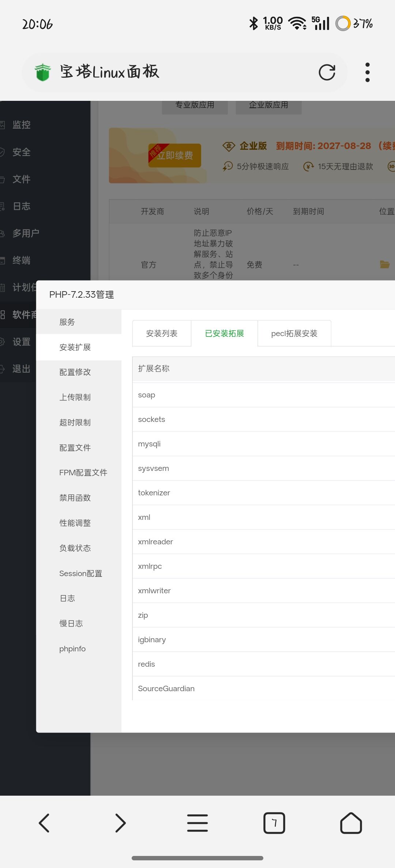This screenshot has height=868, width=395.
Task: Reload the page with the refresh icon
Action: pyautogui.click(x=327, y=72)
